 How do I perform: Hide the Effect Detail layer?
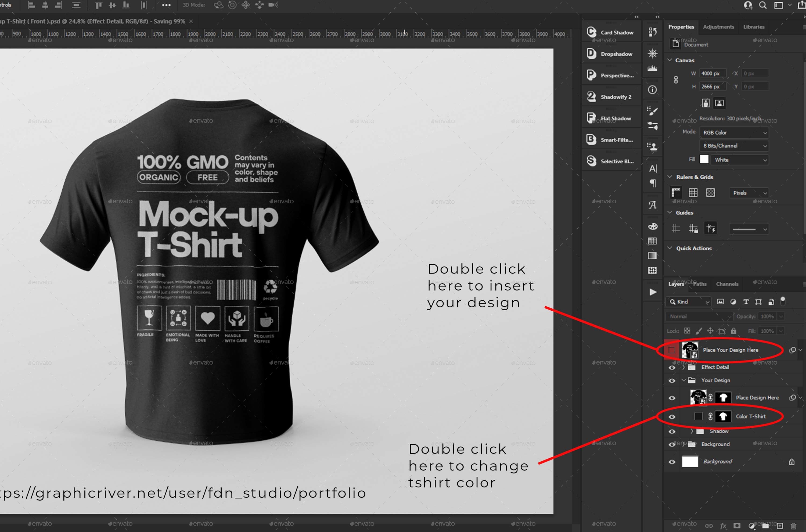(x=672, y=368)
